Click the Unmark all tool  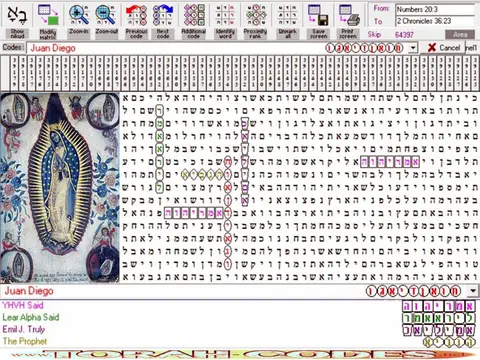[287, 21]
